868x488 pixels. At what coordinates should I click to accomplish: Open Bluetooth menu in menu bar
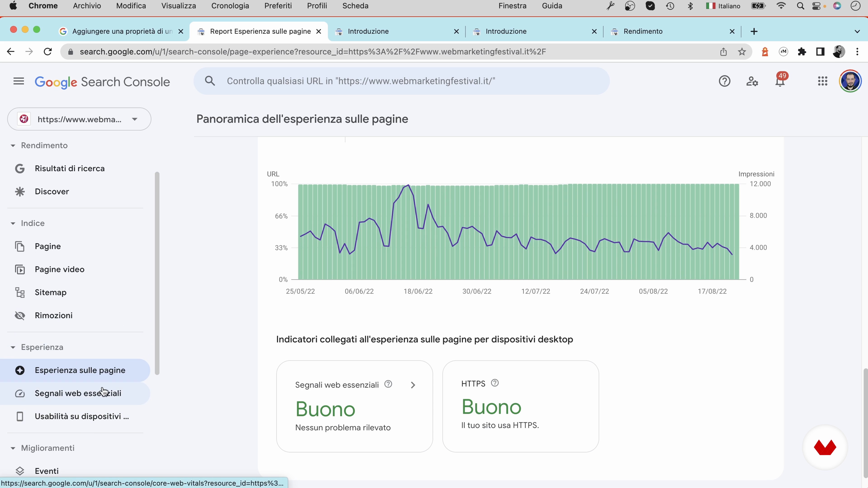[690, 6]
